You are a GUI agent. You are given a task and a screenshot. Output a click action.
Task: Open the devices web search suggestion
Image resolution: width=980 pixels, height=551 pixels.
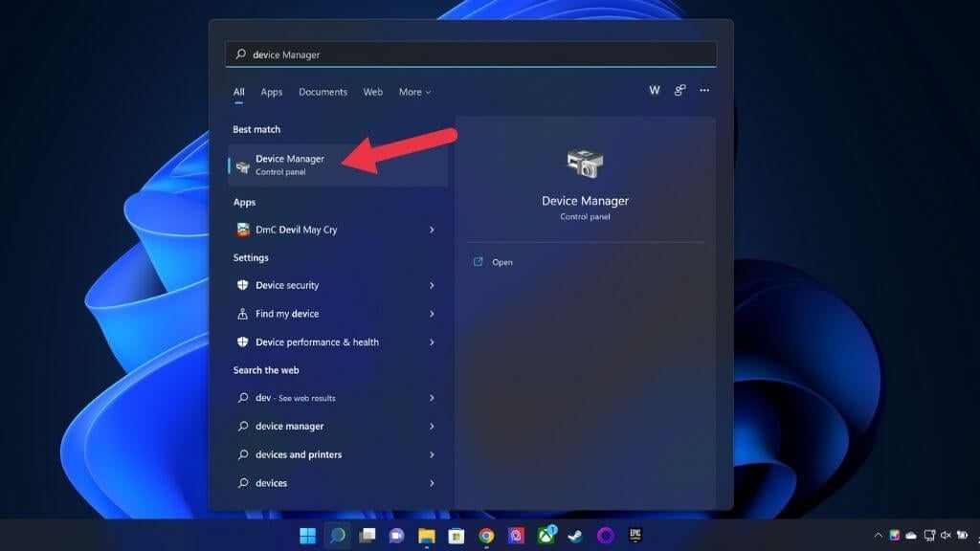point(338,483)
